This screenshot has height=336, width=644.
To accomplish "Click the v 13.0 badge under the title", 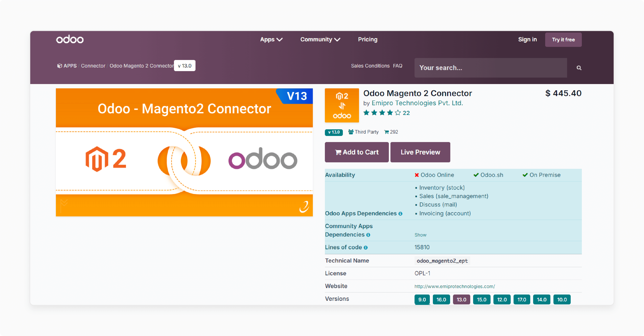I will coord(333,132).
